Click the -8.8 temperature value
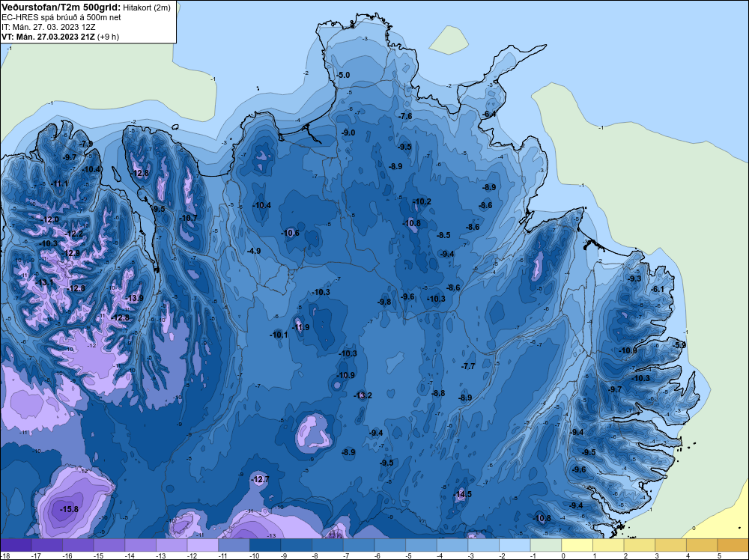The width and height of the screenshot is (749, 560). (438, 393)
